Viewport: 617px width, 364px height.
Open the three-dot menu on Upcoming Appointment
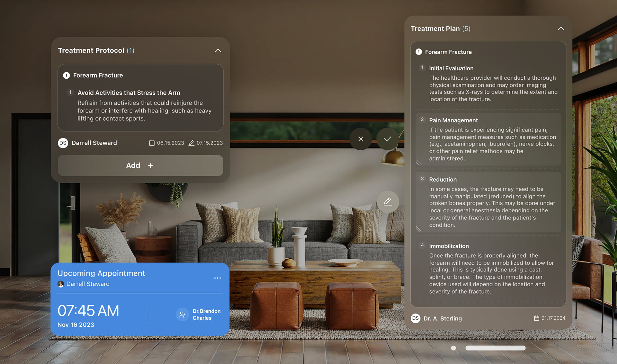[217, 278]
